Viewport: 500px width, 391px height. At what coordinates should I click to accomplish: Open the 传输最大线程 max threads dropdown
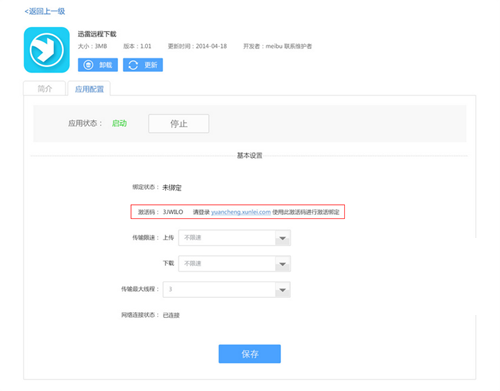(227, 289)
